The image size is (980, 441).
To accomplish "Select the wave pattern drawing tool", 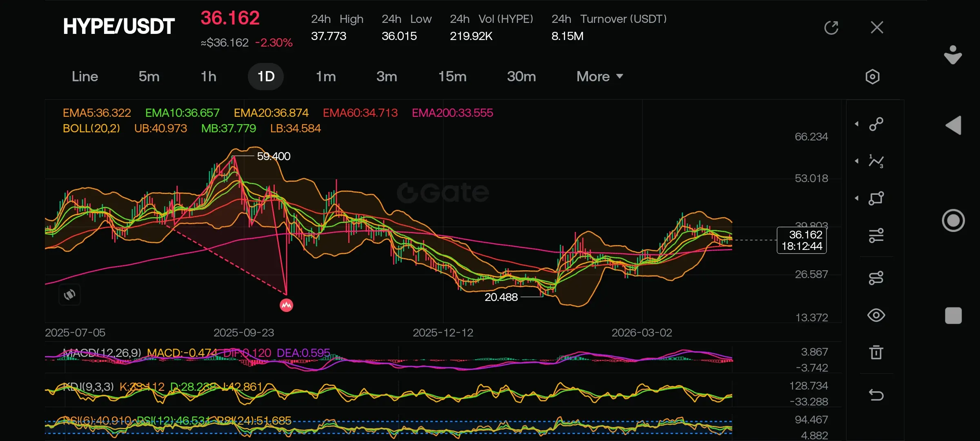I will 876,161.
